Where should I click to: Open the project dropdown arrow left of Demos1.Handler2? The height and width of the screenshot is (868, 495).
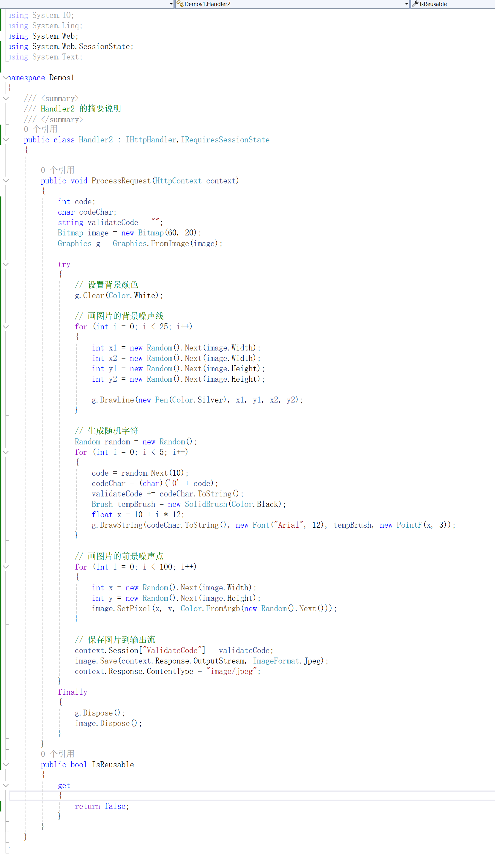[x=171, y=4]
